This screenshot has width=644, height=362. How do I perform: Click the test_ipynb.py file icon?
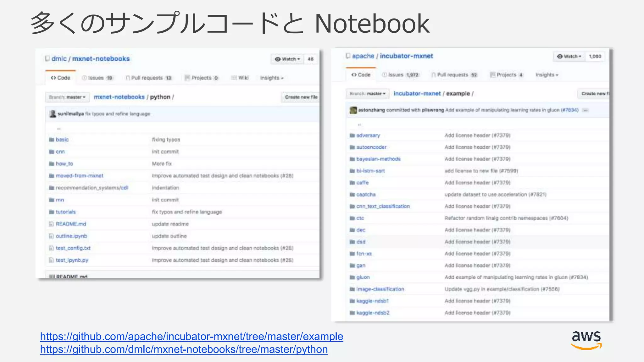(51, 260)
